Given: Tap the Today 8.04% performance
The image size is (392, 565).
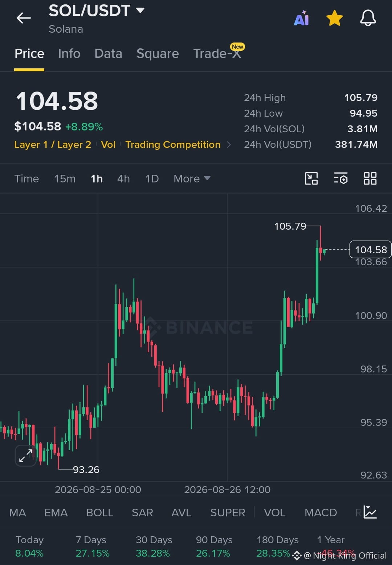Looking at the screenshot, I should [29, 546].
